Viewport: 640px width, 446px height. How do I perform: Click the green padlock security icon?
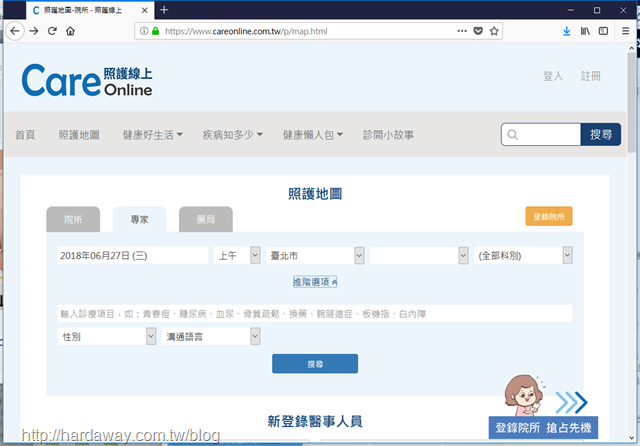click(x=155, y=31)
